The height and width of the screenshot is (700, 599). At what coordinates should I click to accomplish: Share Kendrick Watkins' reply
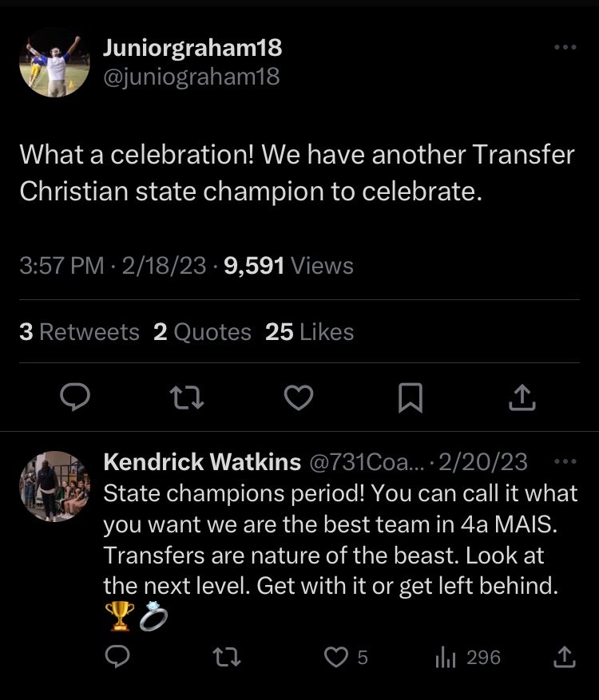[x=564, y=657]
